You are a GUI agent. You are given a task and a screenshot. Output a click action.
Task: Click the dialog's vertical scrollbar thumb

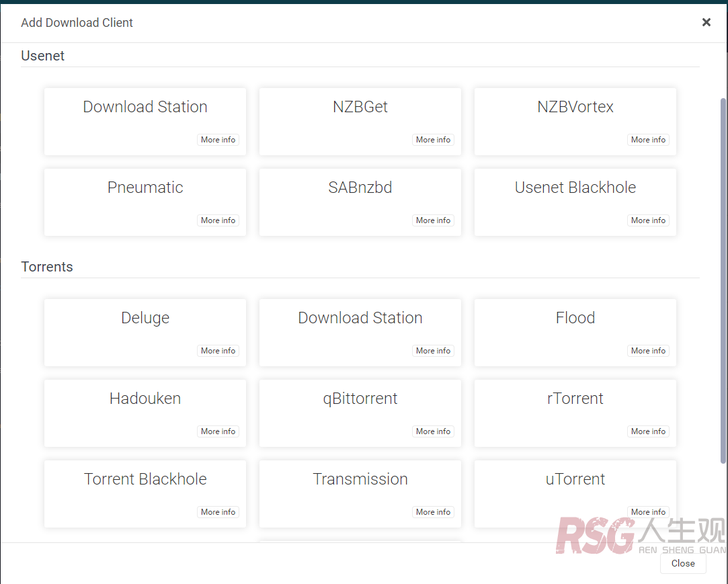click(x=723, y=280)
